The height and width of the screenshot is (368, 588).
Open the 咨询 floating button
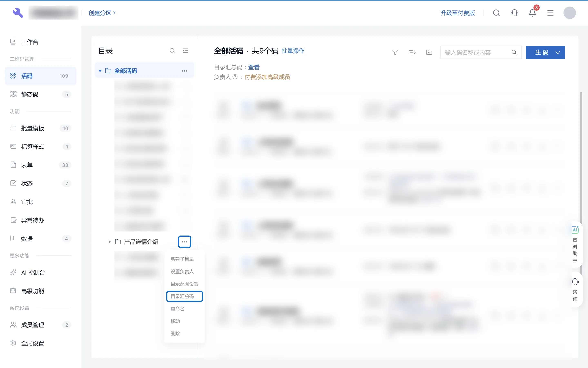[575, 290]
